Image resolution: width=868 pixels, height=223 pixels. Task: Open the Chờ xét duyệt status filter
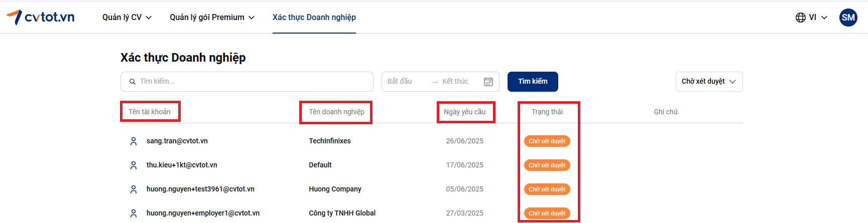coord(708,82)
